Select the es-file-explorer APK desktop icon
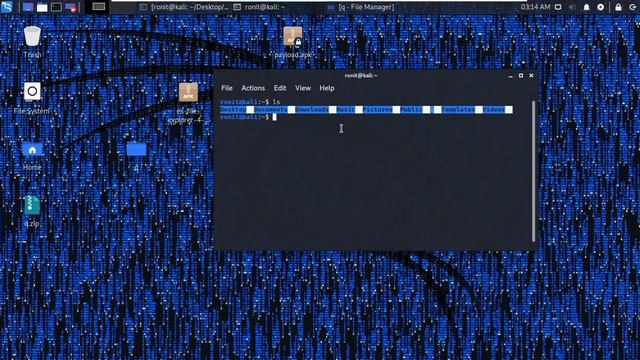The width and height of the screenshot is (640, 360). pos(188,103)
